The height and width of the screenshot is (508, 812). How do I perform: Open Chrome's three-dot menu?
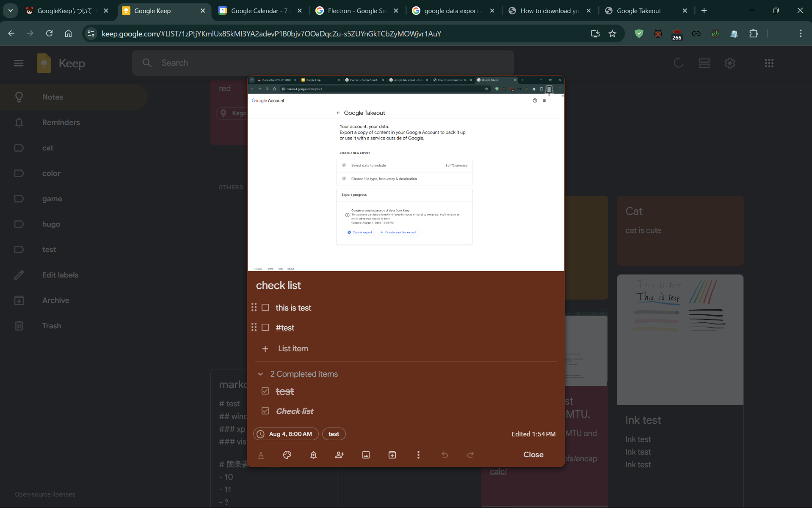(800, 33)
